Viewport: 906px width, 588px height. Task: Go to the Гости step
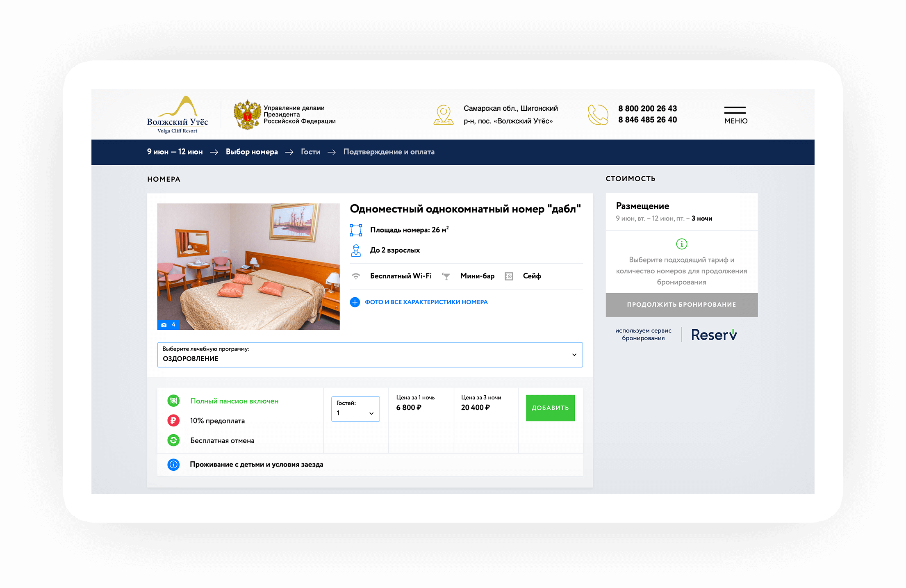tap(311, 152)
